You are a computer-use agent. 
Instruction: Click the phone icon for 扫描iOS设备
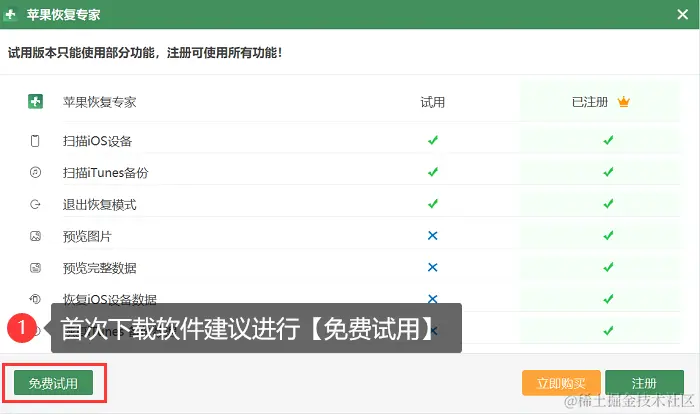[35, 141]
